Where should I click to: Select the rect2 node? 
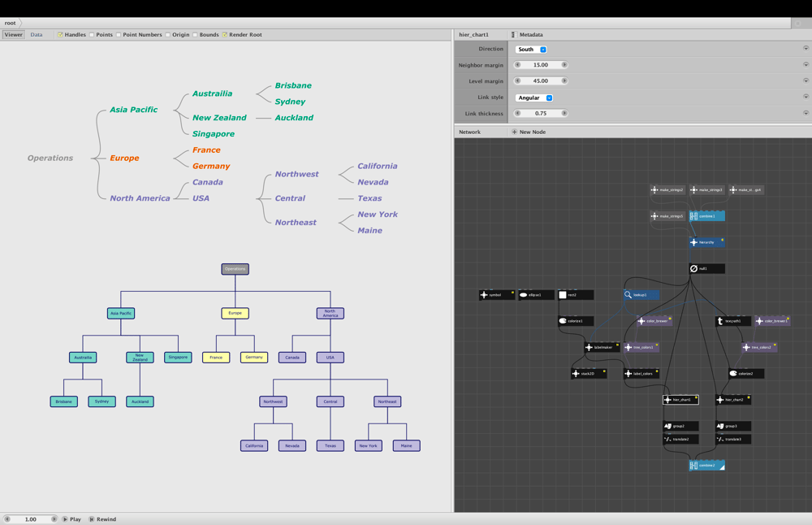[x=576, y=295]
